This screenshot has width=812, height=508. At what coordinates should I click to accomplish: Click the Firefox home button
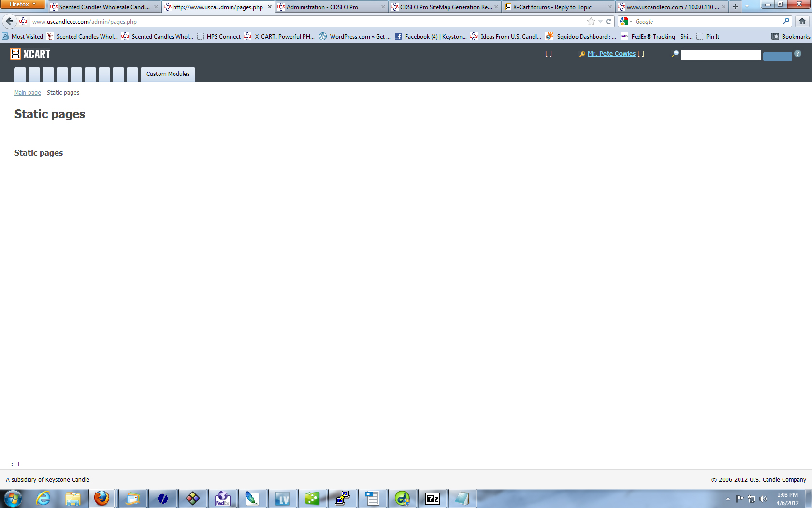click(x=802, y=21)
